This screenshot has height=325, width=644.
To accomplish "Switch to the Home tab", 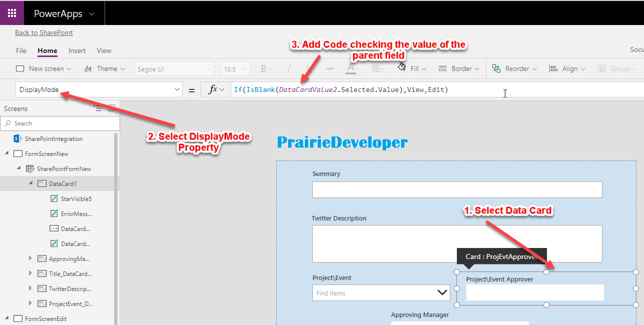I will tap(48, 50).
